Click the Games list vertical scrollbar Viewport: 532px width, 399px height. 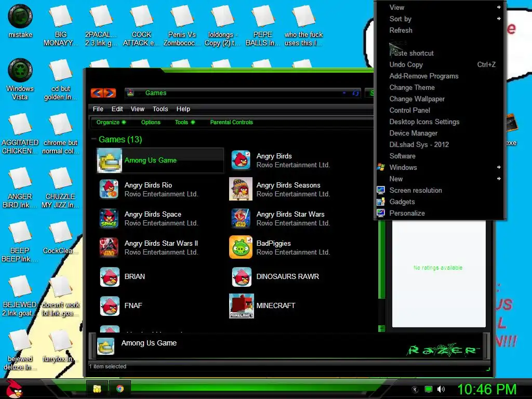point(382,260)
